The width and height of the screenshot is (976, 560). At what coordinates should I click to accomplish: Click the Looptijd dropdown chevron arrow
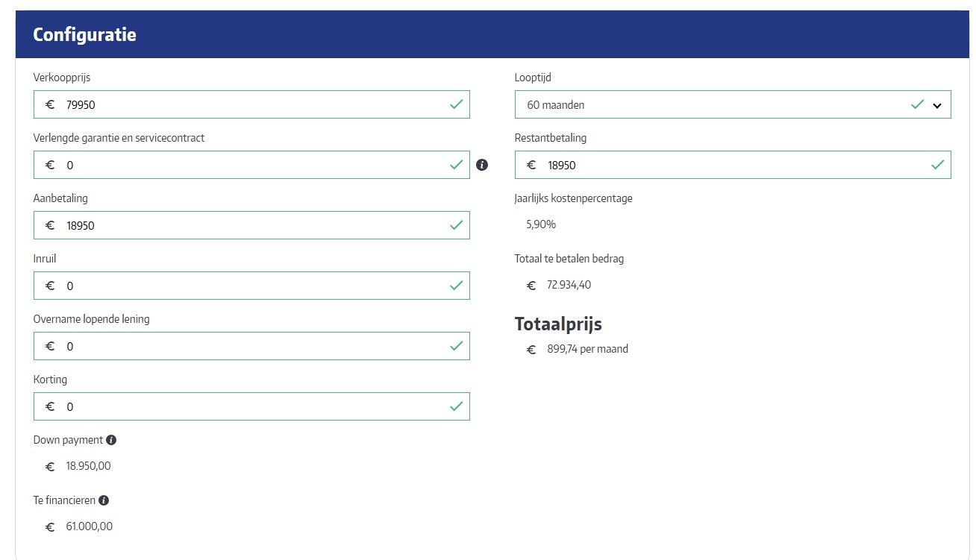pyautogui.click(x=937, y=105)
